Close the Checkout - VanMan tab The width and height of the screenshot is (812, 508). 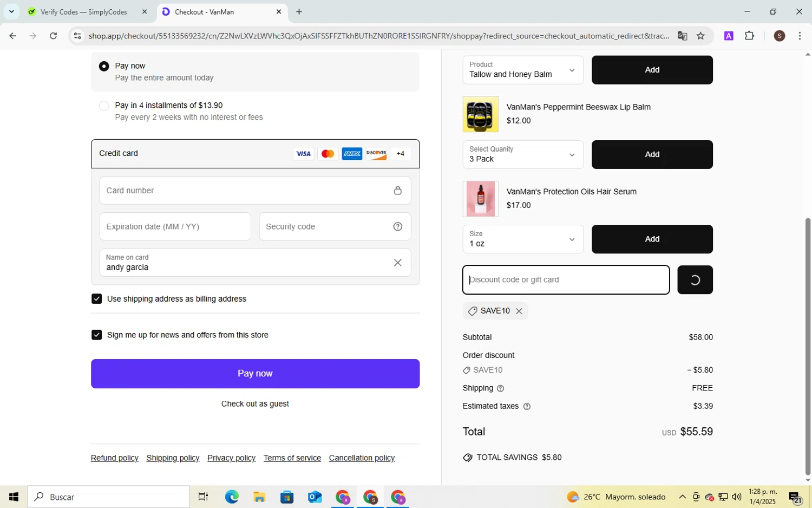click(x=279, y=12)
